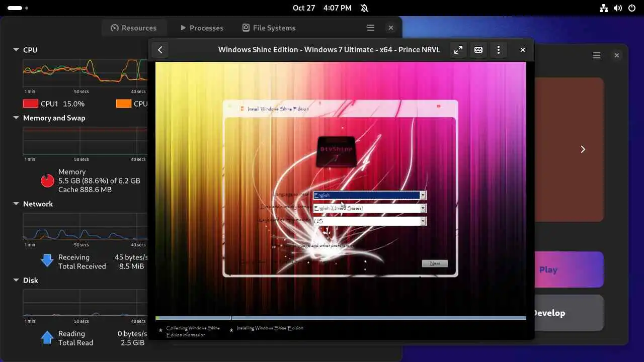This screenshot has width=644, height=362.
Task: Collapse the Network section
Action: 16,204
